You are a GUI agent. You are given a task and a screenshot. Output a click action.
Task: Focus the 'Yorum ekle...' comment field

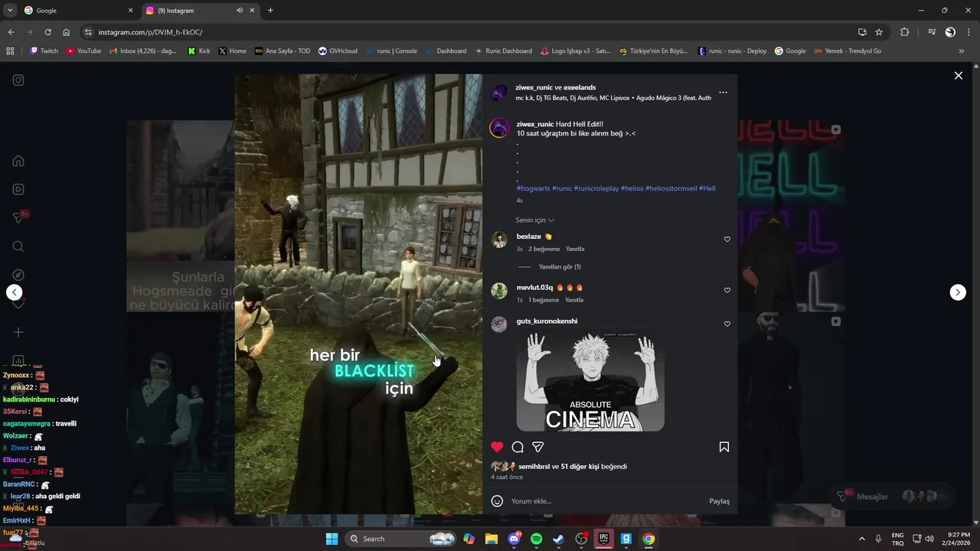click(x=605, y=501)
